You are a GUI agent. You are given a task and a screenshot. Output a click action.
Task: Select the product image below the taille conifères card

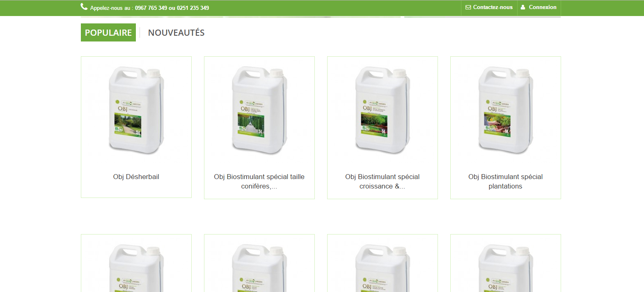[259, 267]
